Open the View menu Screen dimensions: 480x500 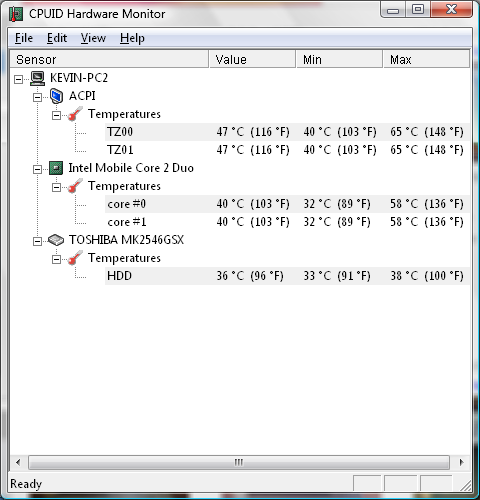(x=93, y=38)
